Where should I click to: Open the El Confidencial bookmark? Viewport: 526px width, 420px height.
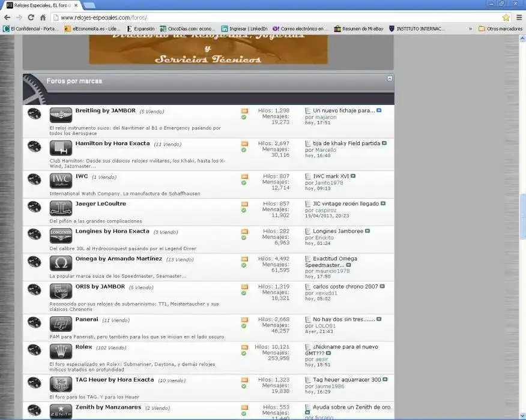30,29
